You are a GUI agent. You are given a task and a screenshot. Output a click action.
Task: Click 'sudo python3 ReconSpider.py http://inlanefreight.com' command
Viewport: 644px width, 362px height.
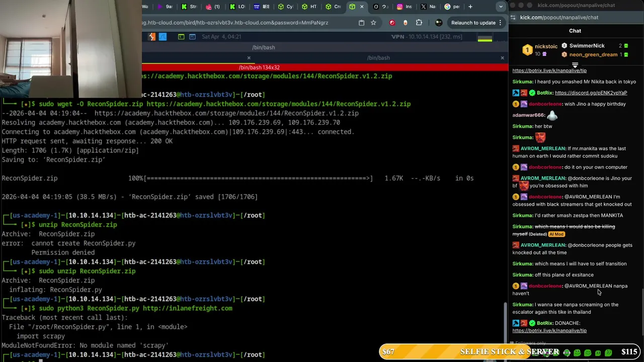[135, 308]
